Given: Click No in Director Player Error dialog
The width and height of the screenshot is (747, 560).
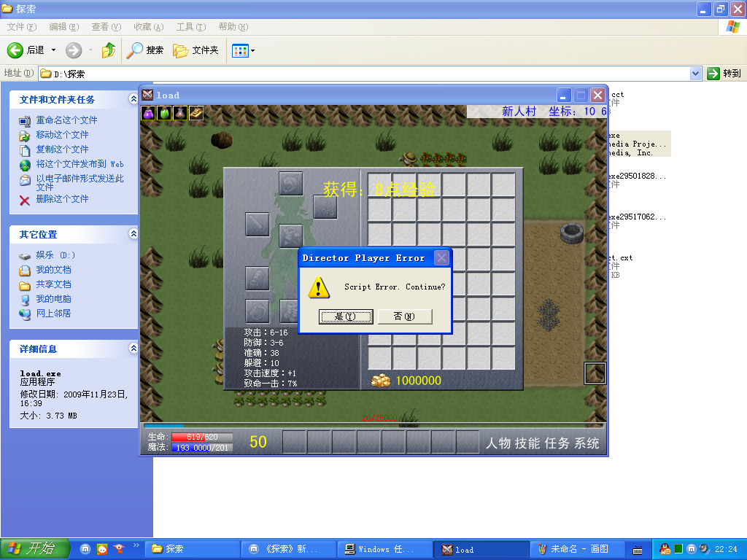Looking at the screenshot, I should point(405,316).
